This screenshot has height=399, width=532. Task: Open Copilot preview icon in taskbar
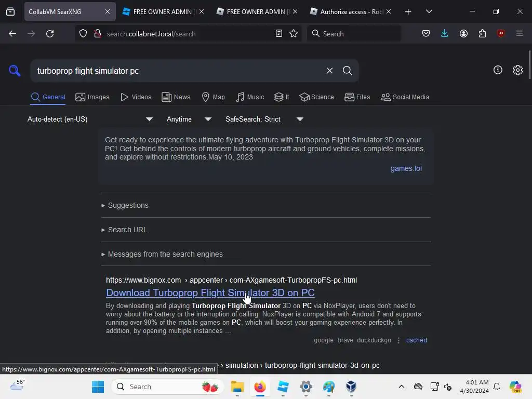[x=515, y=387]
